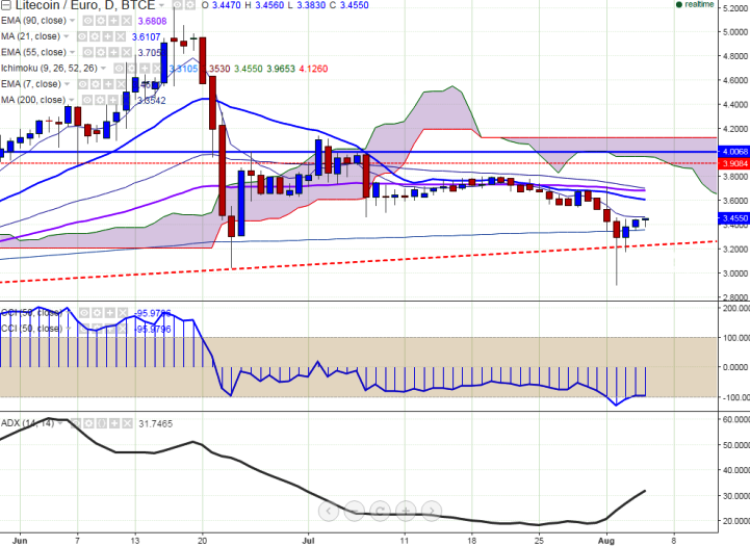Delete the Ichimoku indicator with X icon
Image resolution: width=750 pixels, height=546 pixels.
[158, 68]
